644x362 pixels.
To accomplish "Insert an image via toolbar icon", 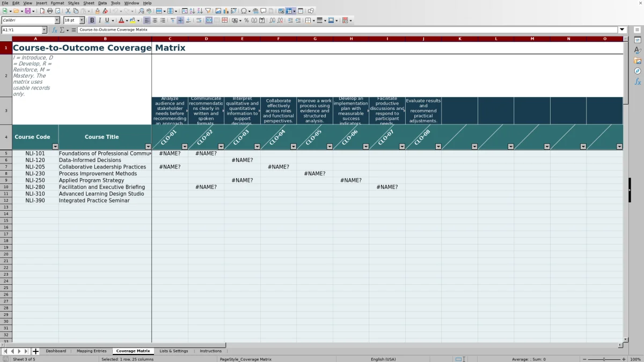I will (218, 11).
